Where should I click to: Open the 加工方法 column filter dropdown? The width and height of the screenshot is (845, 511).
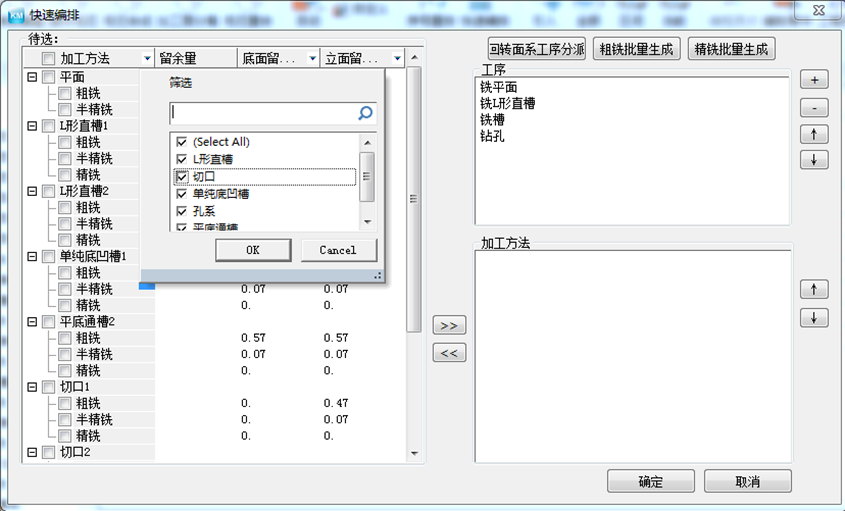coord(148,59)
